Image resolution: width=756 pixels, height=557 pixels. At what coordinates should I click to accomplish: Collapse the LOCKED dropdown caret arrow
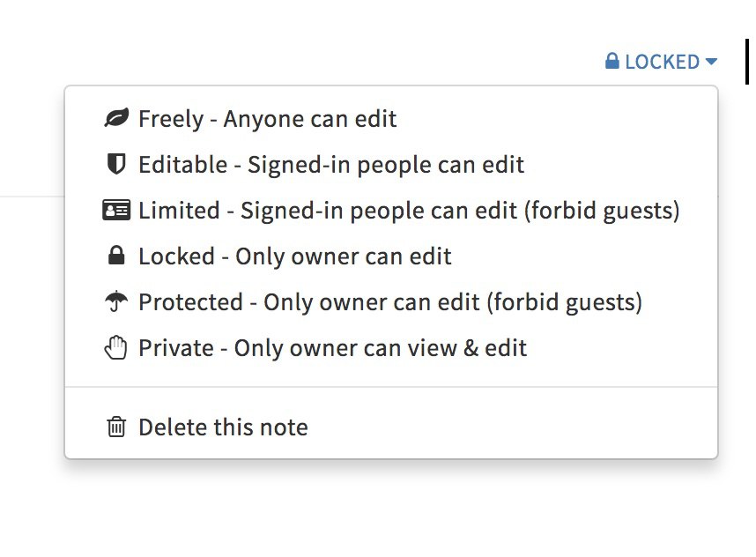711,62
